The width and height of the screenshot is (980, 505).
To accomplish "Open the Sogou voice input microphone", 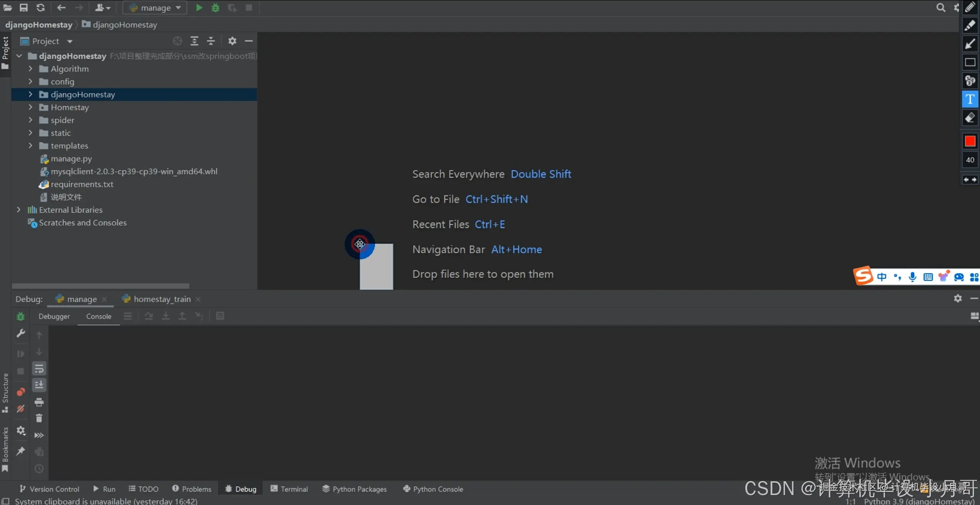I will pos(913,277).
